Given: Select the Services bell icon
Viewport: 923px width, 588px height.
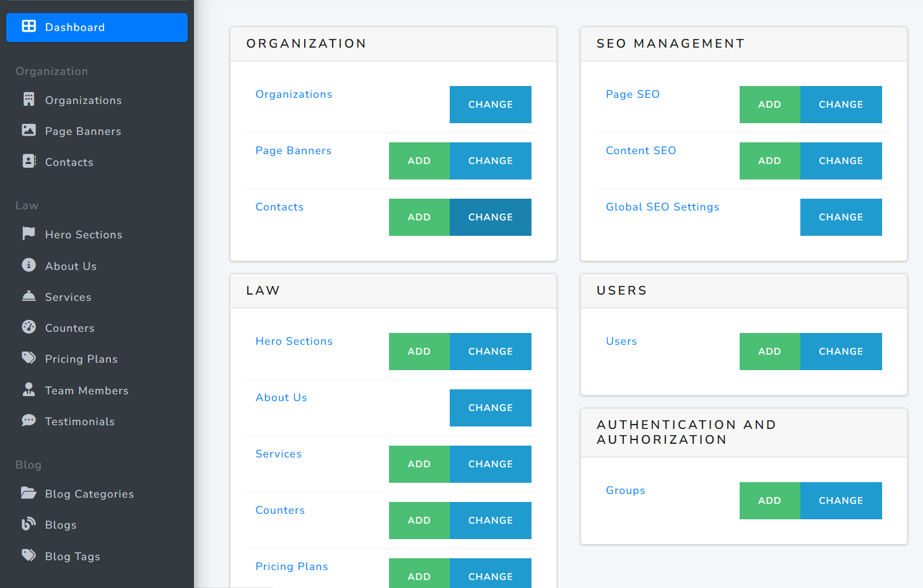Looking at the screenshot, I should (28, 296).
